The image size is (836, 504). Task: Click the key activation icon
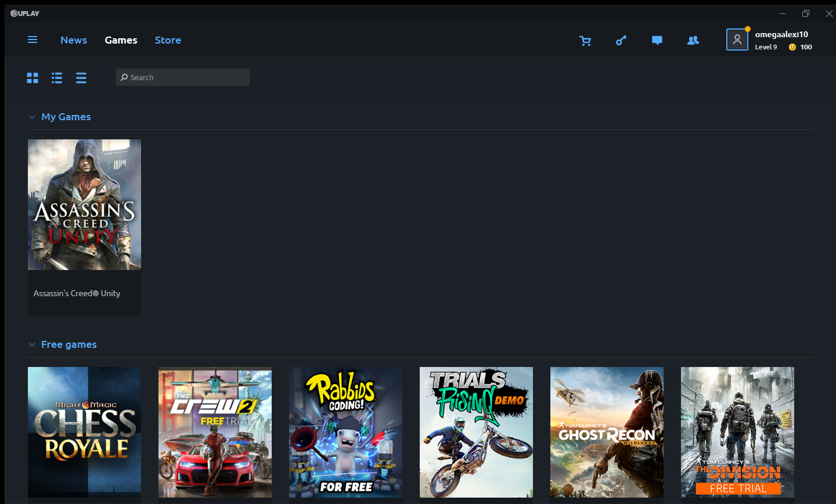(x=621, y=40)
